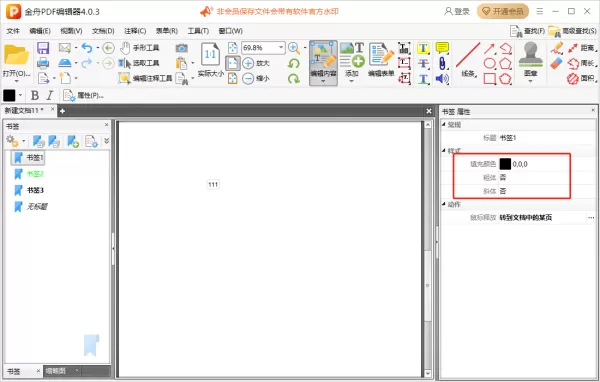This screenshot has height=382, width=600.
Task: Rotate counterclockwise with upper green arrow
Action: (x=293, y=63)
